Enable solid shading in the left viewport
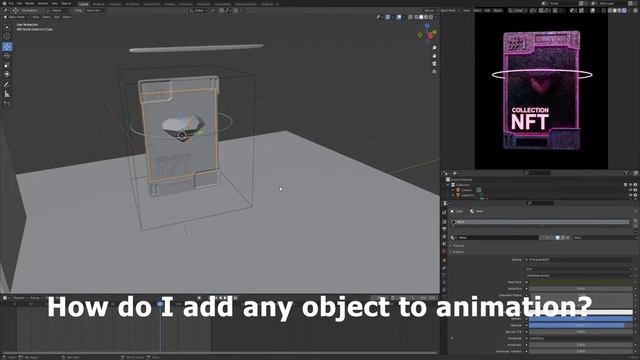 click(x=421, y=17)
